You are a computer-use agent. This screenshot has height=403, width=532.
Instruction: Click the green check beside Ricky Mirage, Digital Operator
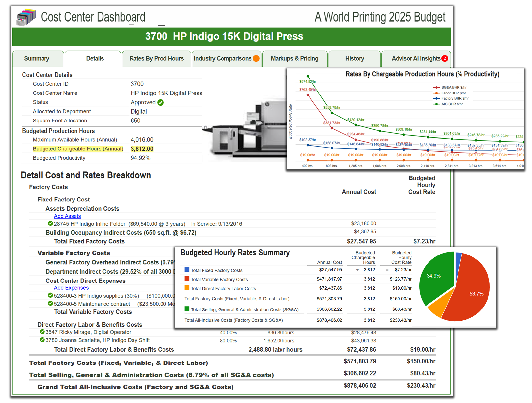(x=43, y=332)
